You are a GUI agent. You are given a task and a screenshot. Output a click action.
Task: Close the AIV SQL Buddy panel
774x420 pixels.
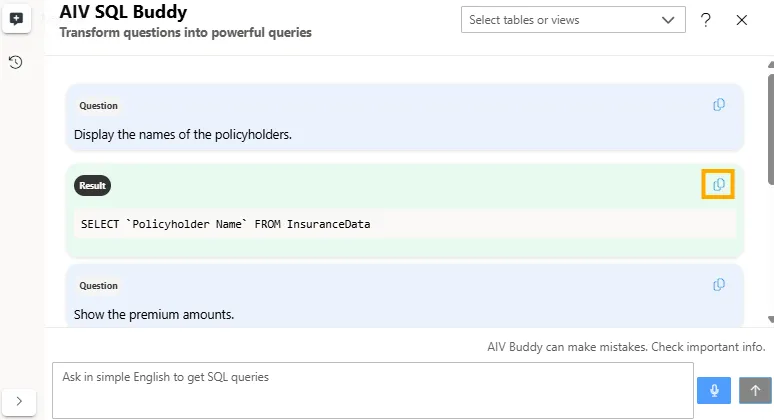742,20
